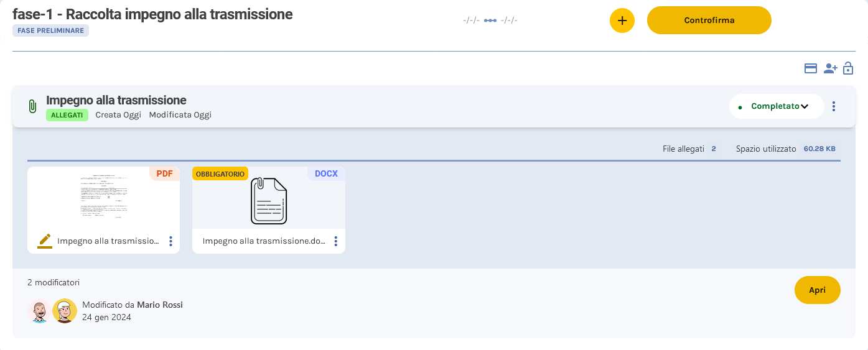868x350 pixels.
Task: Select the PDF format badge
Action: pyautogui.click(x=164, y=173)
